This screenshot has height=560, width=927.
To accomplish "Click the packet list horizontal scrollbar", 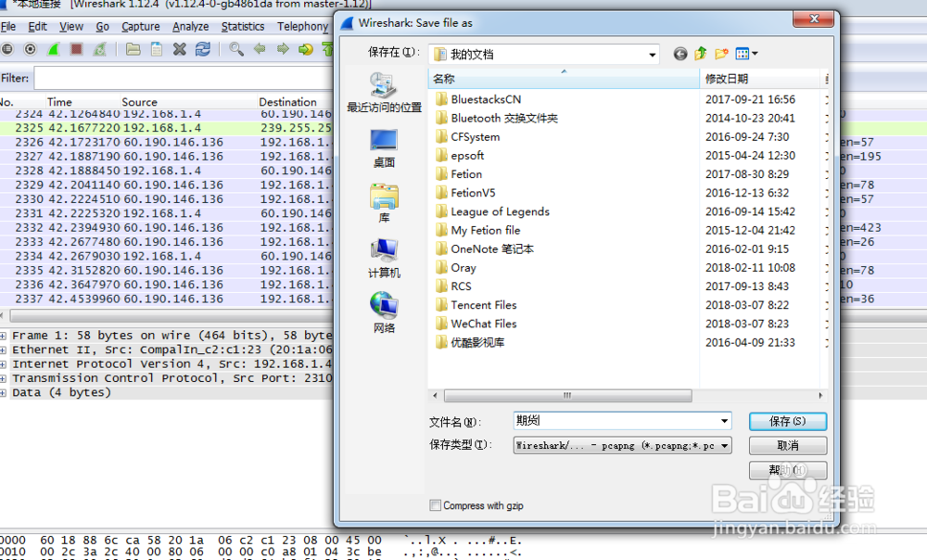I will point(171,316).
